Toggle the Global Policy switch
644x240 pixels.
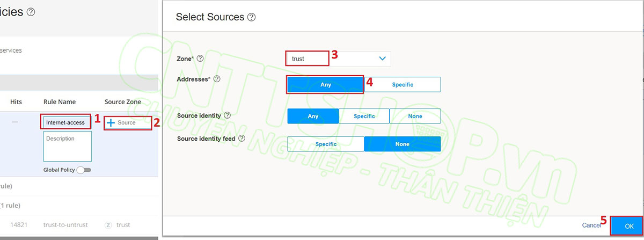(x=84, y=170)
